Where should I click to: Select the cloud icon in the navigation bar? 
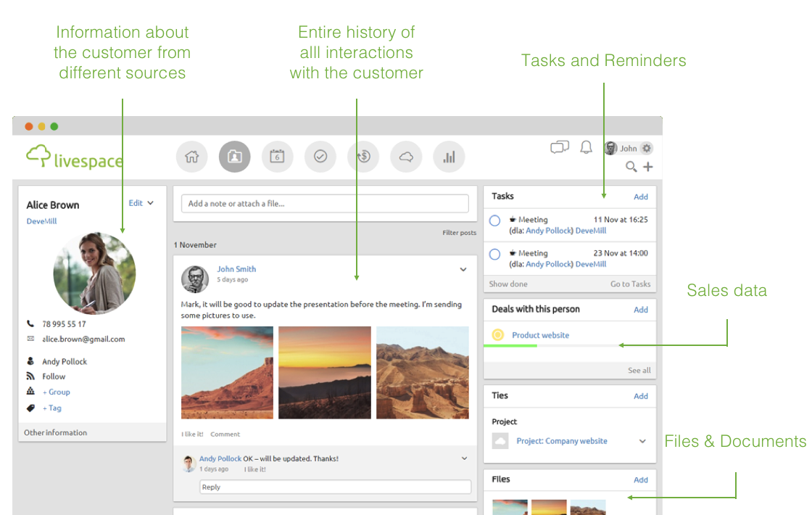[406, 157]
